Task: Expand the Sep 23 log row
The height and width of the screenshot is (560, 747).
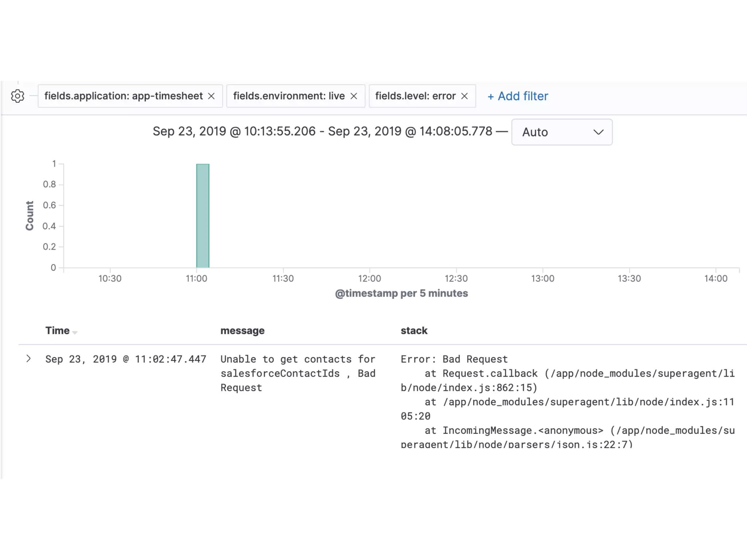Action: (28, 359)
